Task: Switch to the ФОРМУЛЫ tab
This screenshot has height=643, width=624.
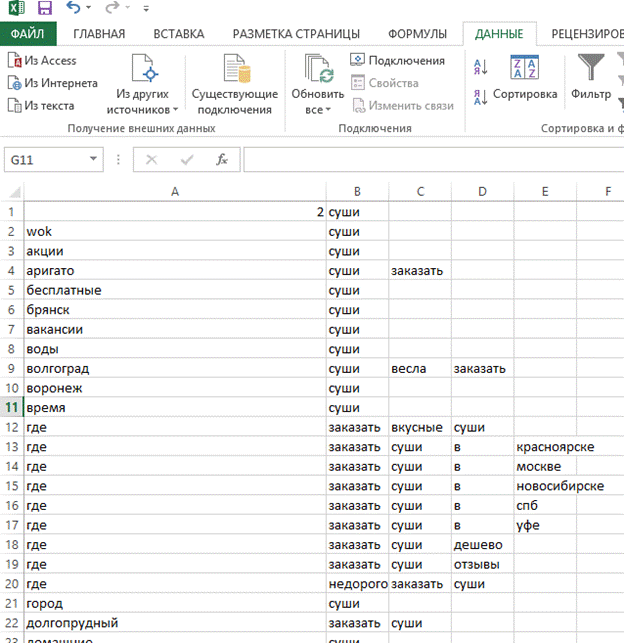Action: [x=417, y=34]
